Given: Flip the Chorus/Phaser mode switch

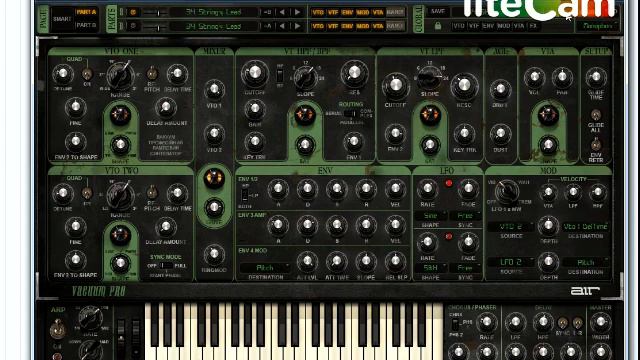Looking at the screenshot, I should click(456, 325).
